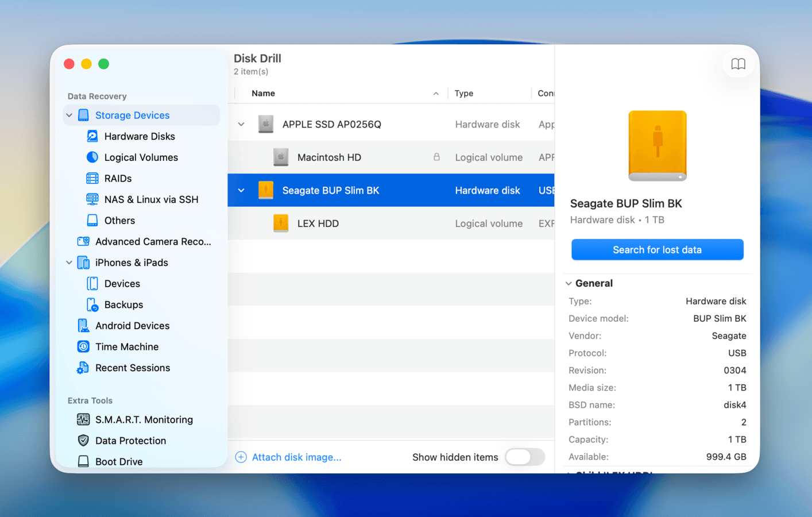Click the Data Protection shield icon
The width and height of the screenshot is (812, 517).
tap(83, 441)
